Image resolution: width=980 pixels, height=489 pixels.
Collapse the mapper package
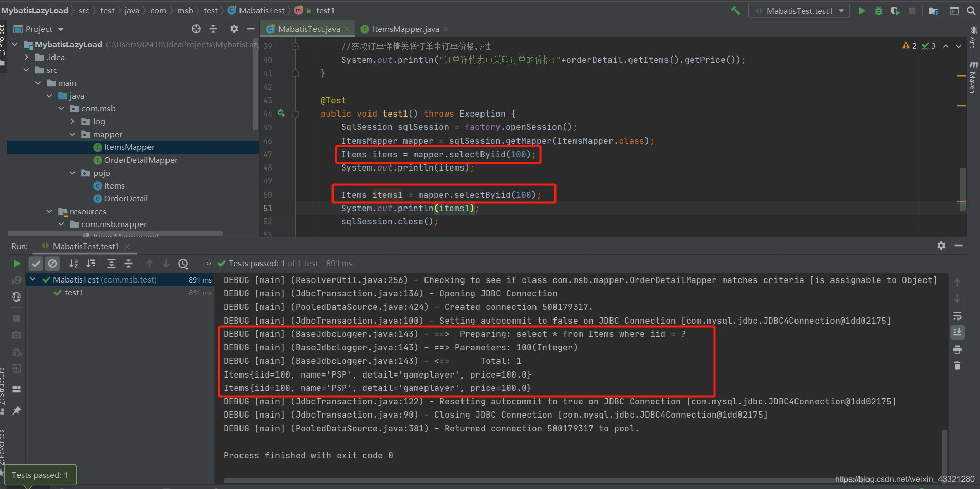pos(72,135)
